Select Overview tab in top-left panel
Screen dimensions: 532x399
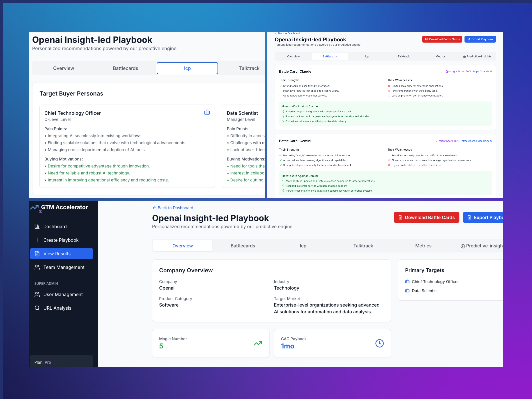pyautogui.click(x=63, y=68)
